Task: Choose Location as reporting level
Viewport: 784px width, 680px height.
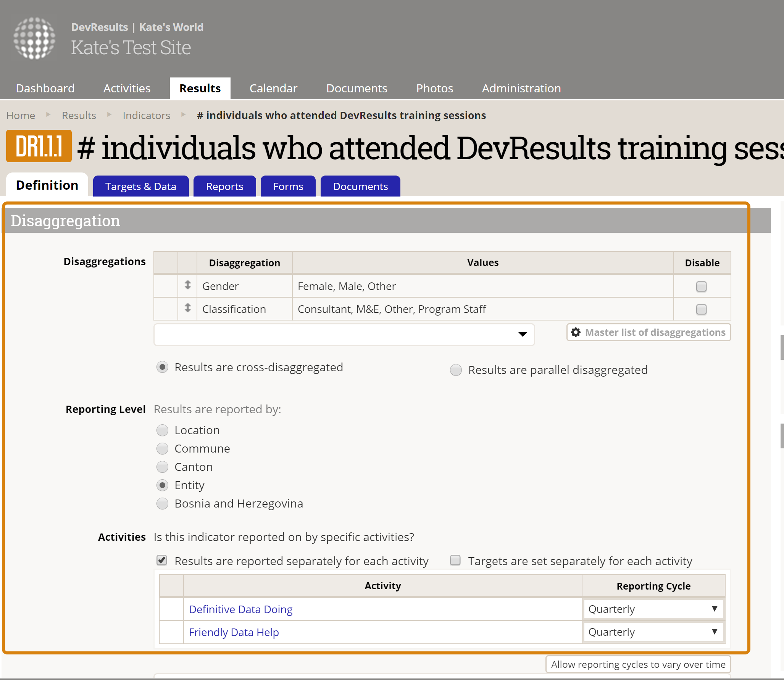Action: click(x=163, y=430)
